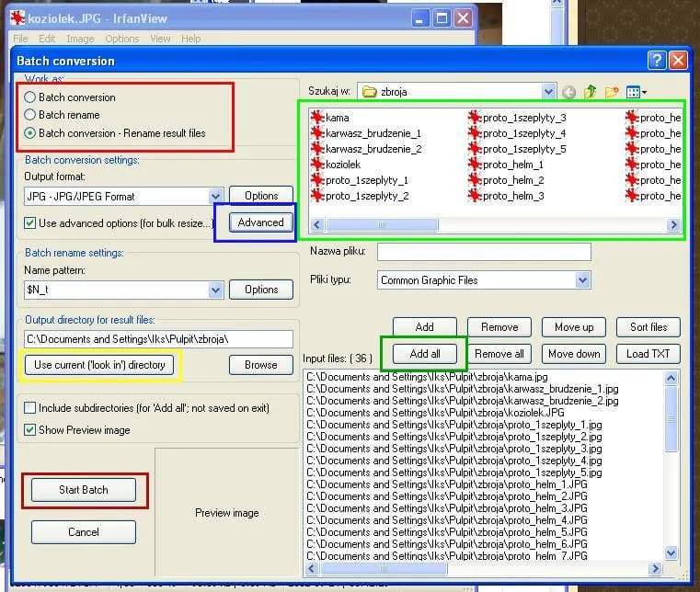Expand the Pliki typu file type dropdown
700x592 pixels.
tap(582, 280)
